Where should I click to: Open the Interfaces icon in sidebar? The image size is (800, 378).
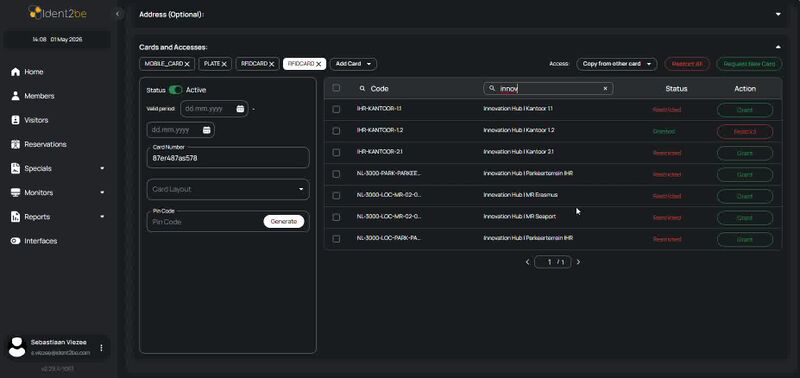15,241
